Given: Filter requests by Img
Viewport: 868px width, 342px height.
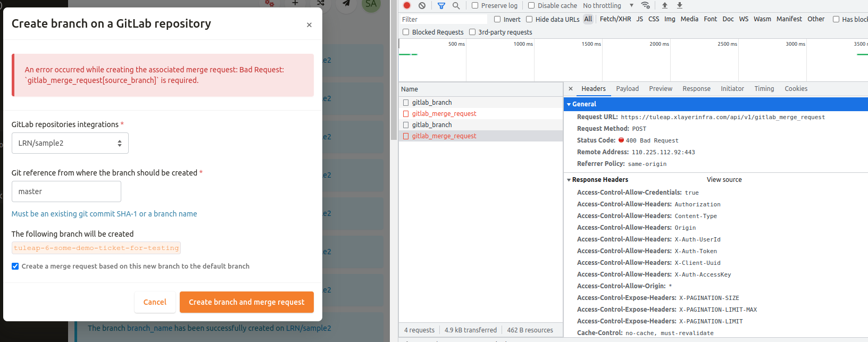Looking at the screenshot, I should pyautogui.click(x=670, y=19).
